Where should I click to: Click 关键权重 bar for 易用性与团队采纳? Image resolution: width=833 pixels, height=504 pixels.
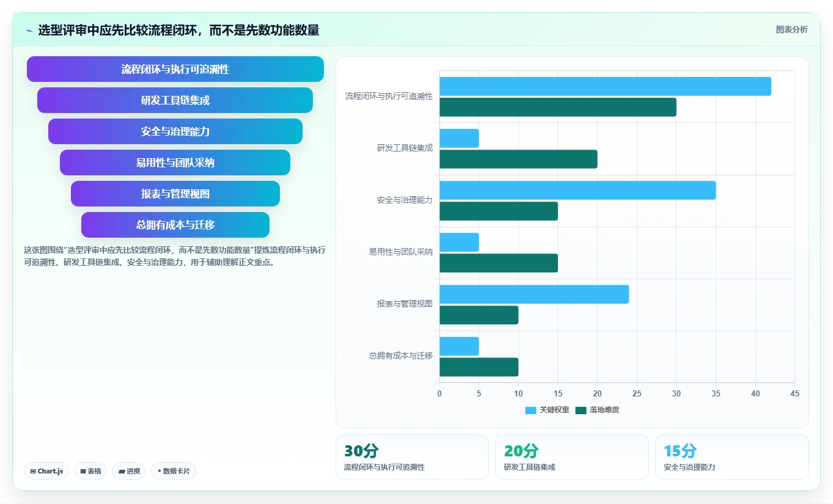pyautogui.click(x=459, y=242)
